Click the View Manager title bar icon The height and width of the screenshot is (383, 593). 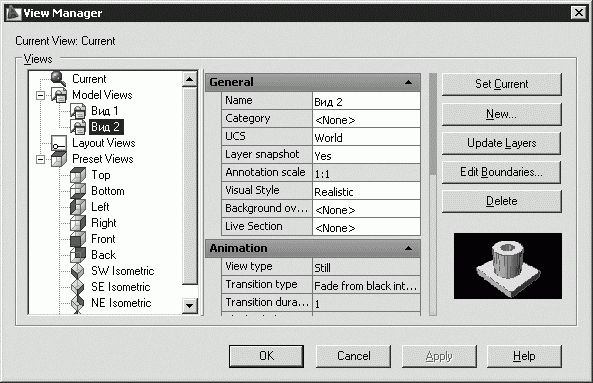click(x=14, y=13)
